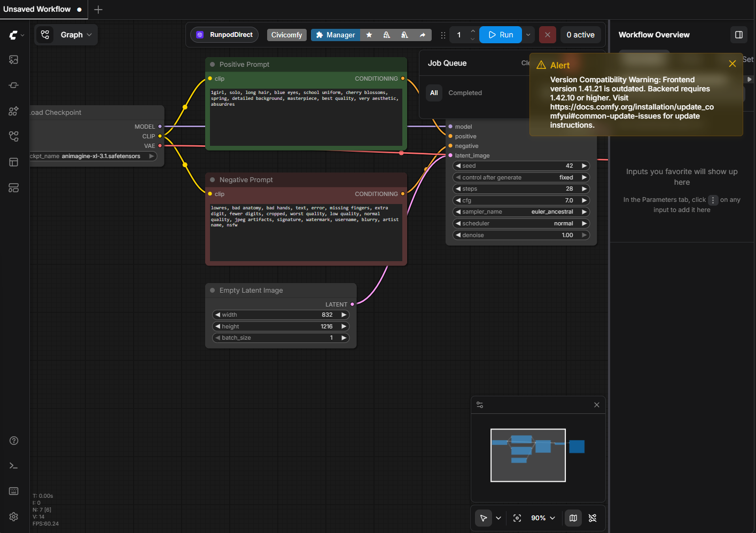Click the fit view icon in bottom toolbar
The width and height of the screenshot is (756, 533).
tap(517, 518)
